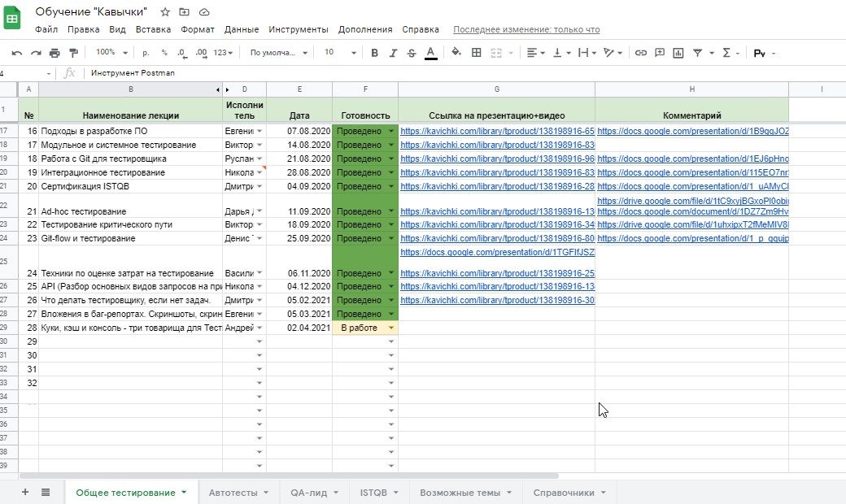The height and width of the screenshot is (504, 846).
Task: Print the spreadsheet
Action: click(x=55, y=53)
